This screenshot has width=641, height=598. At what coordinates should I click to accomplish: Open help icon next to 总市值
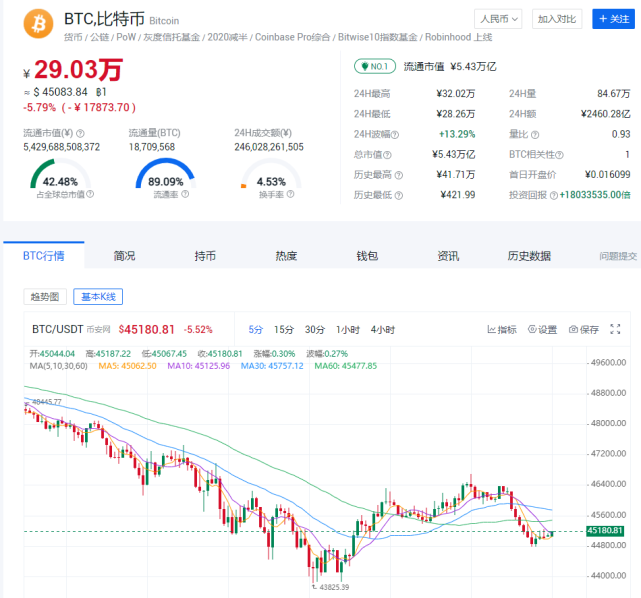click(387, 155)
